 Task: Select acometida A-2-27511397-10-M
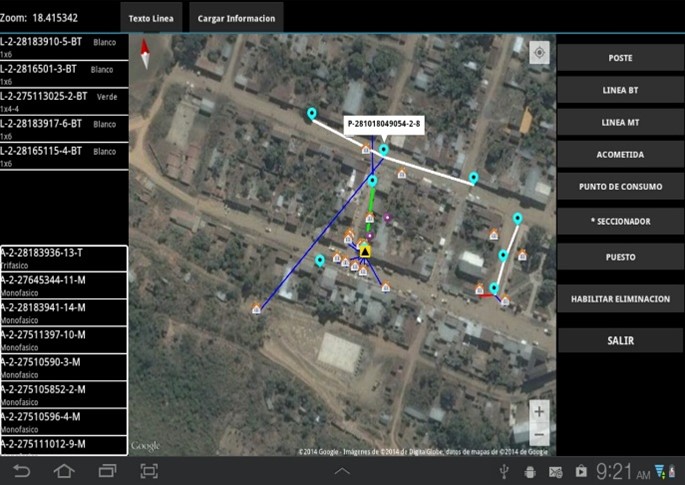(64, 340)
